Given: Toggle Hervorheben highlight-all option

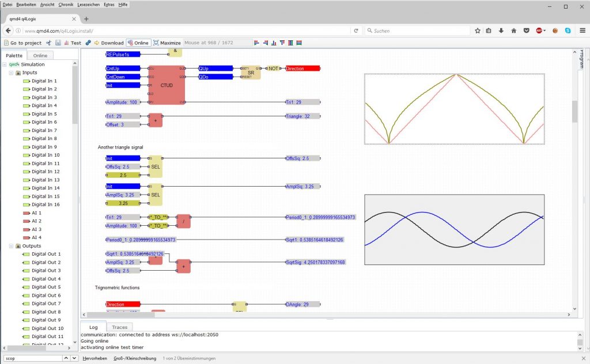Looking at the screenshot, I should [x=95, y=358].
